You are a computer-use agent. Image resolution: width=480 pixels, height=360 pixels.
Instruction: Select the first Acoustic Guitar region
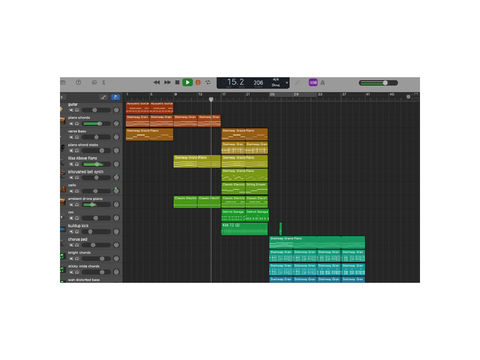coord(138,108)
